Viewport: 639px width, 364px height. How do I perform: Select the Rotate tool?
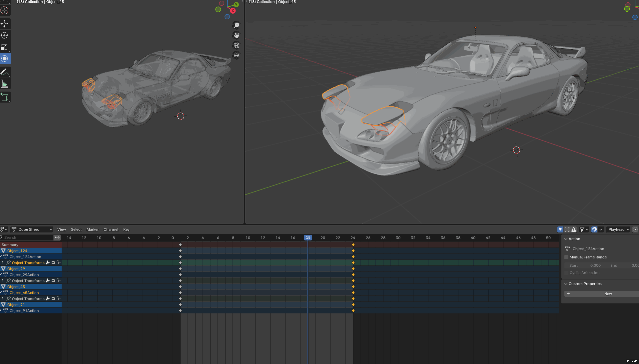5,35
